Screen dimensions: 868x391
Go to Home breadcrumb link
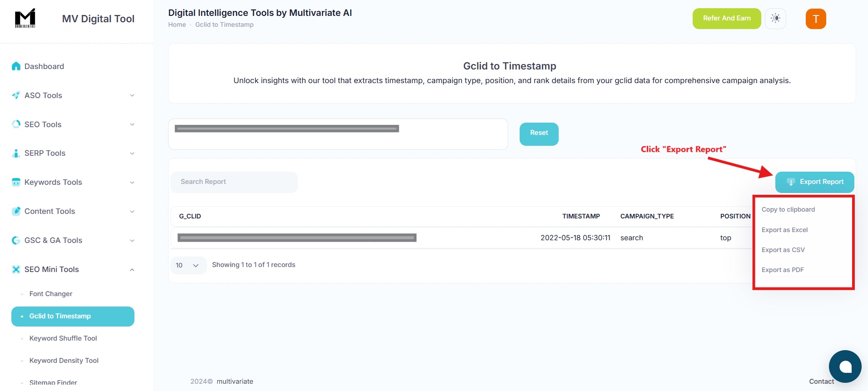click(x=177, y=25)
